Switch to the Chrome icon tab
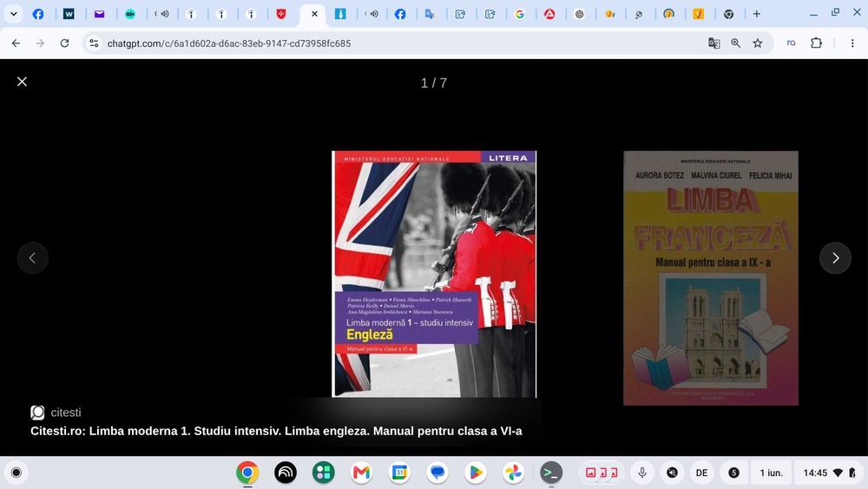This screenshot has height=489, width=868. [x=728, y=14]
